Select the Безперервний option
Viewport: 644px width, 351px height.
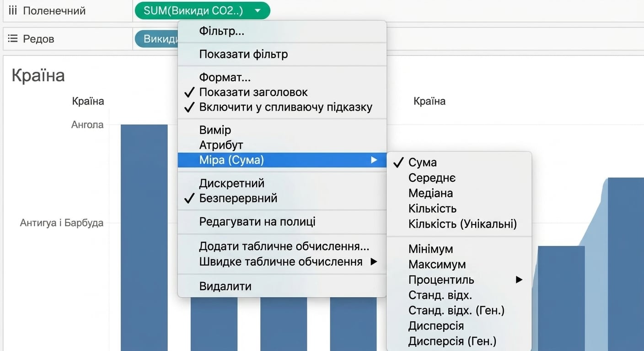click(282, 198)
